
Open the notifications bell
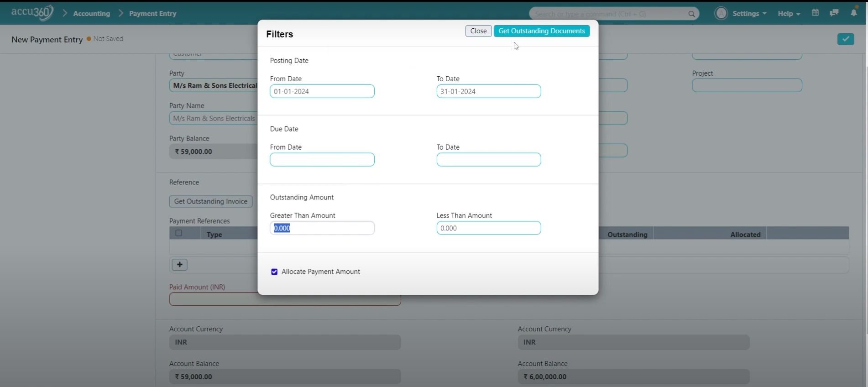coord(854,13)
